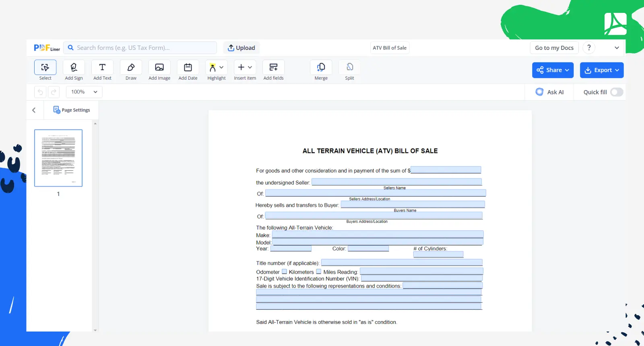Click the thumbnail panel scroll down arrow
This screenshot has width=644, height=346.
(95, 330)
